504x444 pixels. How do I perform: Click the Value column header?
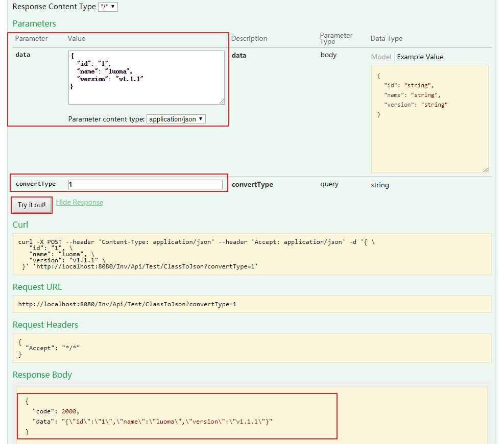[77, 39]
